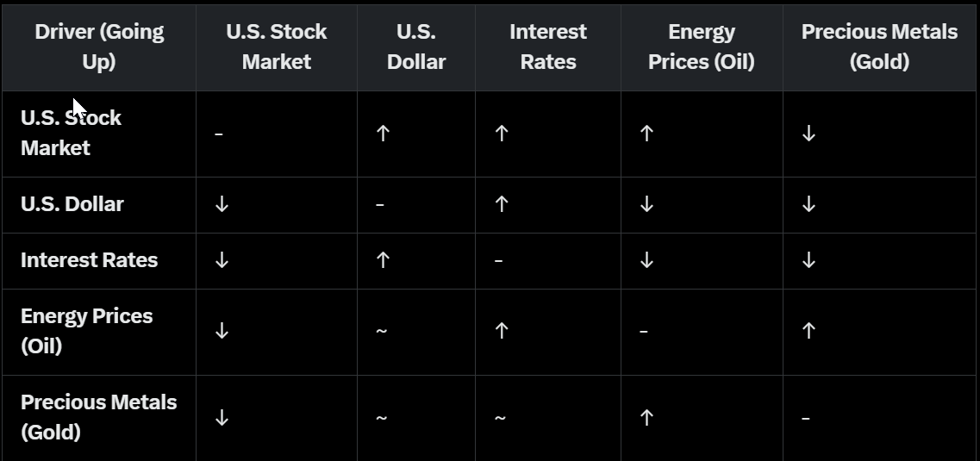Click up arrow in U.S. Dollar row, Interest Rates column
The height and width of the screenshot is (461, 980).
tap(502, 204)
